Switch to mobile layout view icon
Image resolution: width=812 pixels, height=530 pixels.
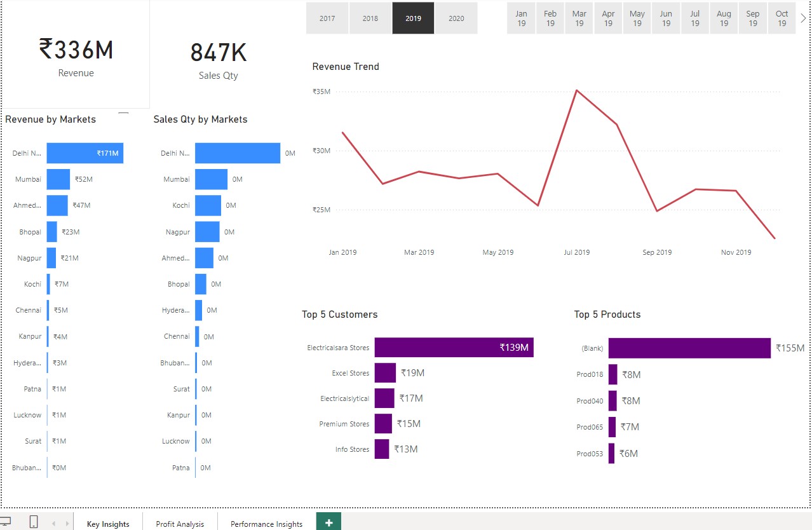point(34,522)
